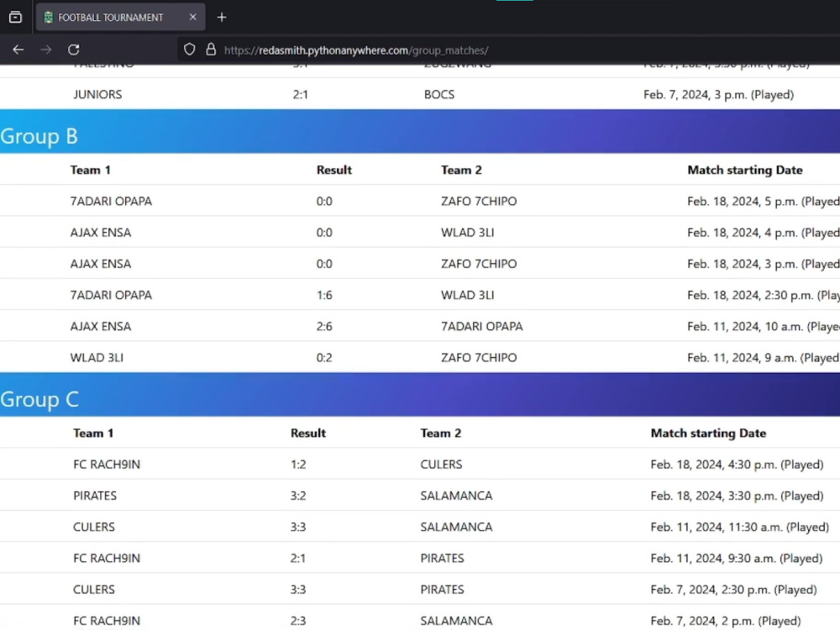Click WLAD 3LI in the 4 p.m. row

coord(468,233)
